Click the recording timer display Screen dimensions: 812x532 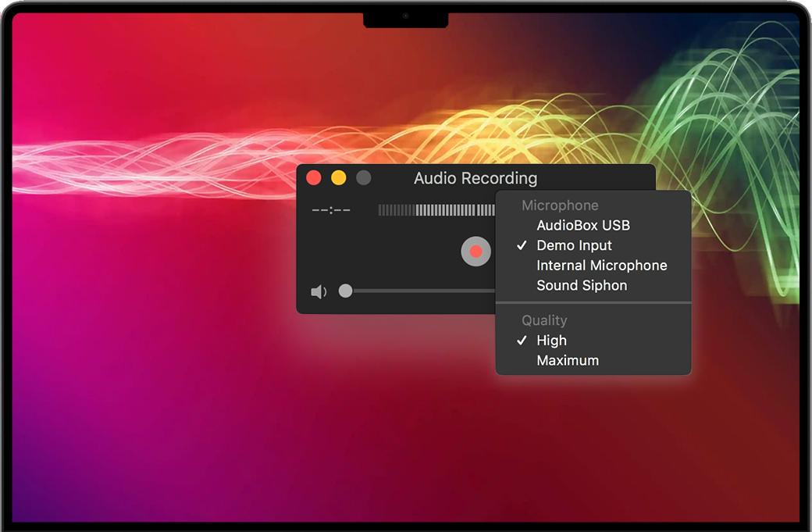tap(331, 210)
